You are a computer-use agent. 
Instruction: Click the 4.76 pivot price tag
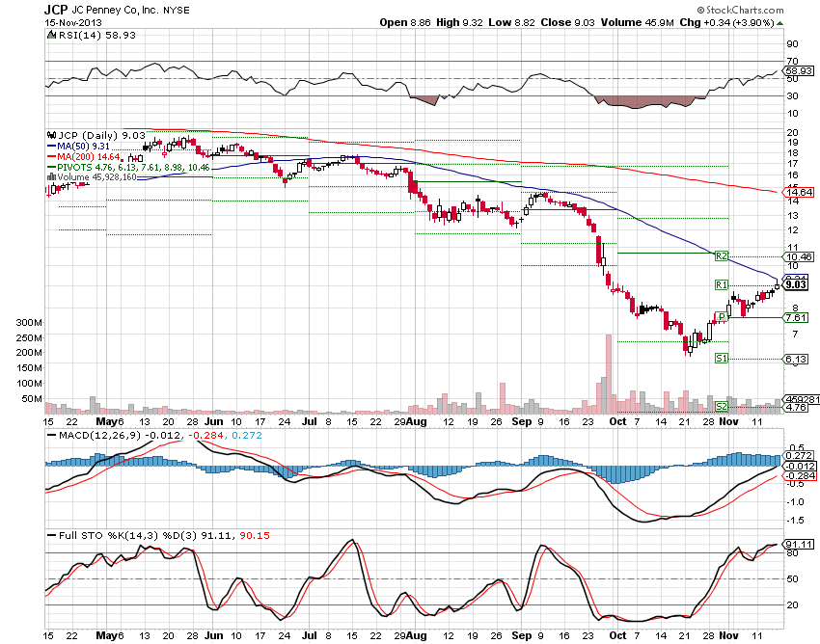point(796,407)
